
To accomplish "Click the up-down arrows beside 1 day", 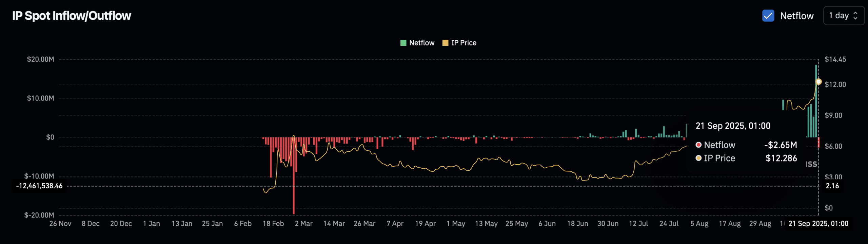I will pos(855,16).
